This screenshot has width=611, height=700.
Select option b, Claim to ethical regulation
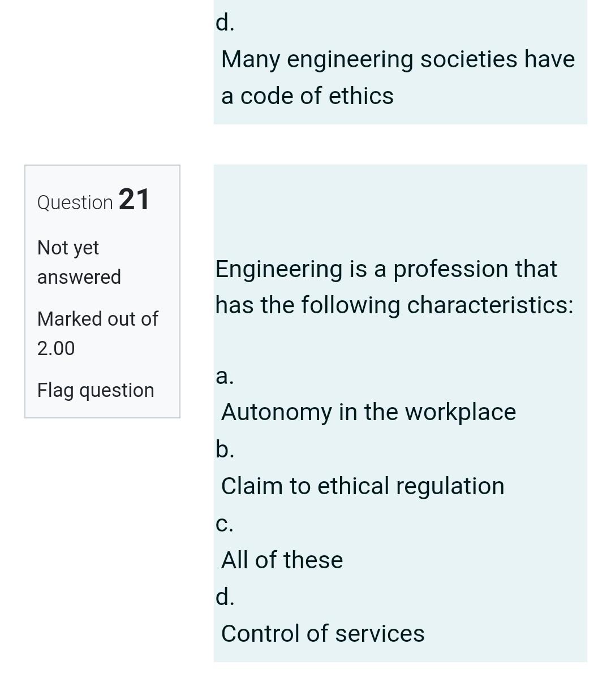pos(363,485)
